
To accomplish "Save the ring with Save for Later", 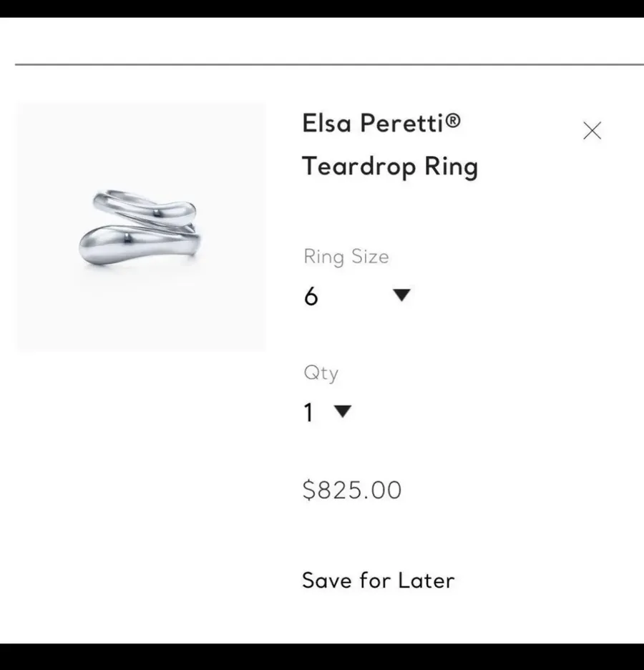I will pos(378,581).
